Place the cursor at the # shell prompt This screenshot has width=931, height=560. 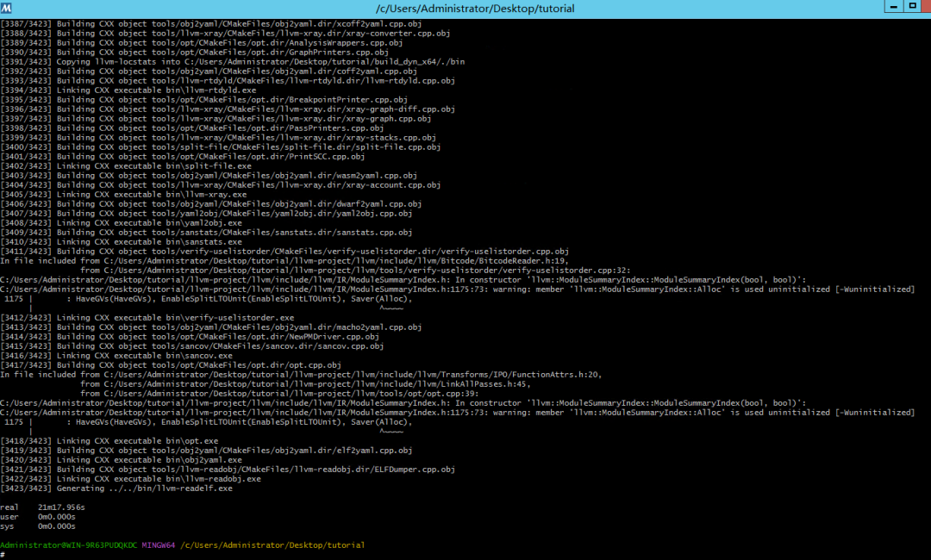pyautogui.click(x=4, y=554)
